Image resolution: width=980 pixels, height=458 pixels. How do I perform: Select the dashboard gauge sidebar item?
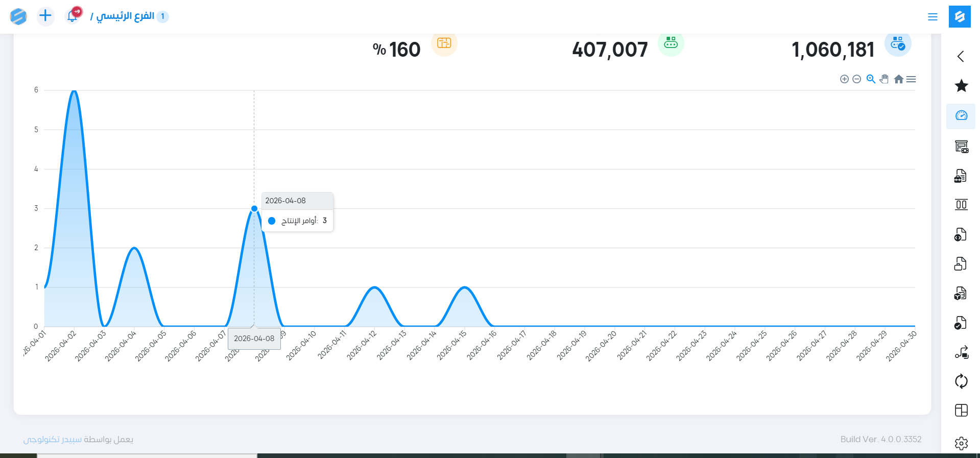pos(961,116)
